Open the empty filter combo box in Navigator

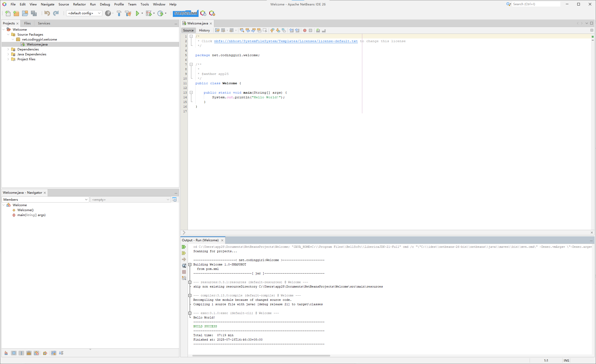[130, 199]
